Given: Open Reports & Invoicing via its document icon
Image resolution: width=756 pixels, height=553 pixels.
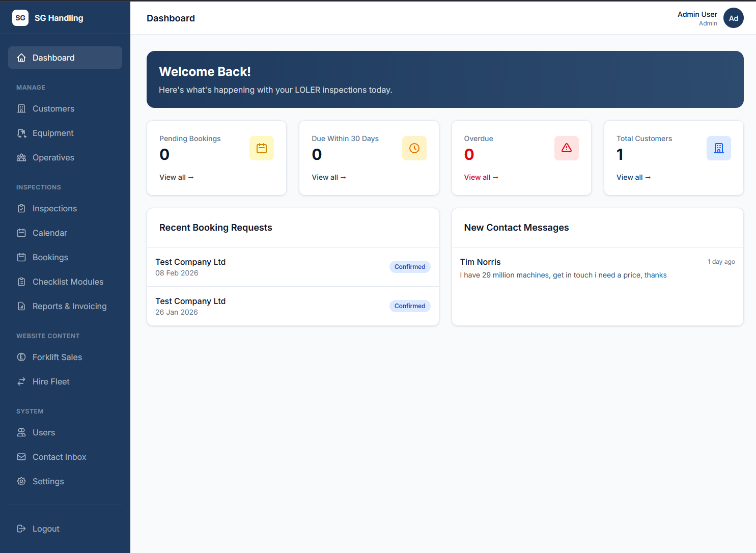Looking at the screenshot, I should click(x=21, y=306).
